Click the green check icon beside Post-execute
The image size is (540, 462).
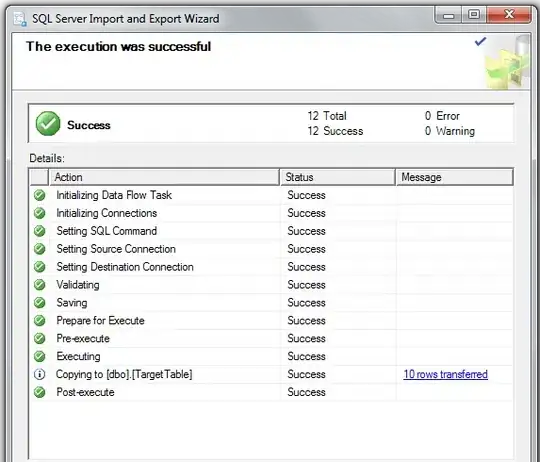(x=40, y=392)
